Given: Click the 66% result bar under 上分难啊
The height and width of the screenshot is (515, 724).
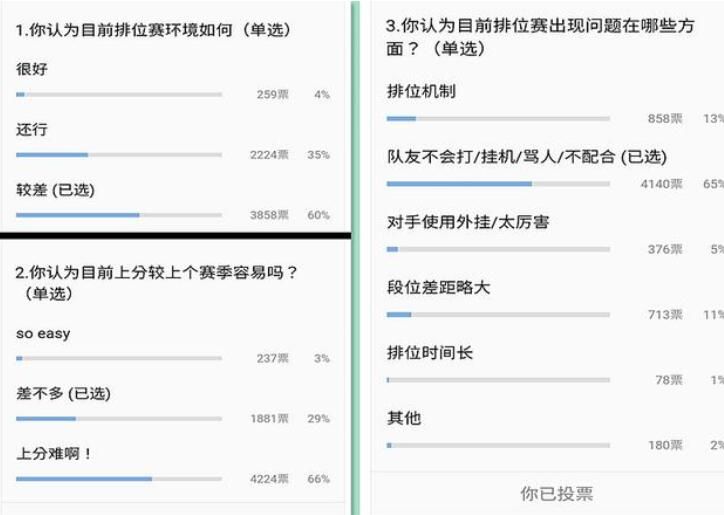Looking at the screenshot, I should click(x=119, y=479).
